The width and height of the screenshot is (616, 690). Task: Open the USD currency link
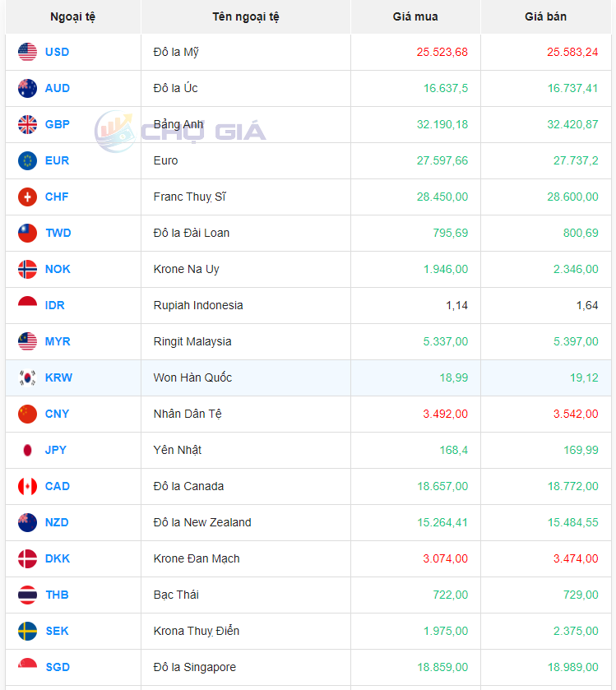57,52
